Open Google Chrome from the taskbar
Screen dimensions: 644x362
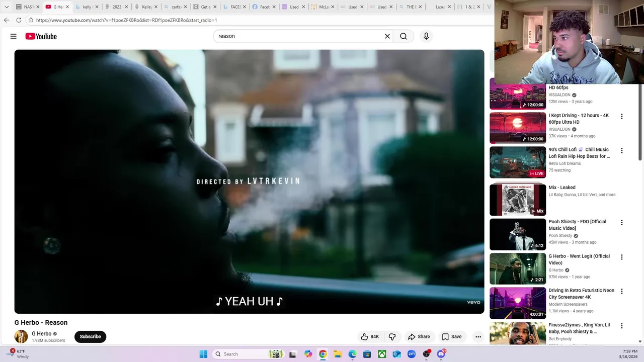click(x=323, y=354)
